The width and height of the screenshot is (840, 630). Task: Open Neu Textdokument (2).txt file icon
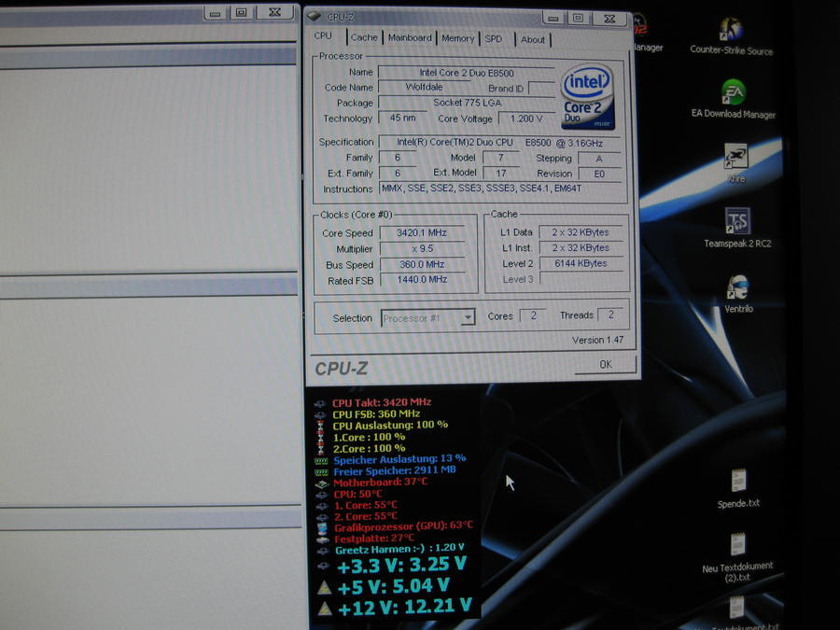[737, 557]
